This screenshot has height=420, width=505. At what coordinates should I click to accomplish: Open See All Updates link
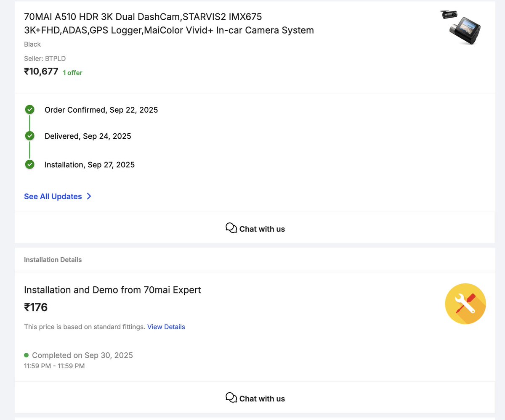click(53, 196)
